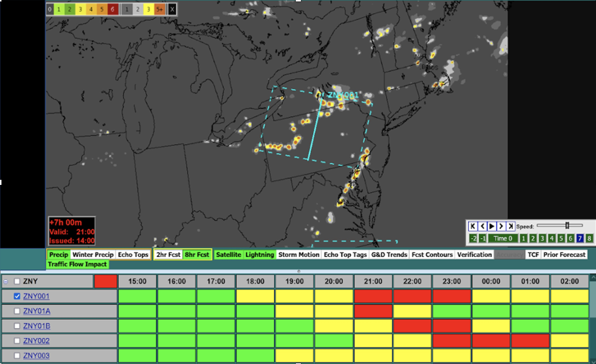
Task: Click the red ZNY summary status cell
Action: [x=105, y=281]
